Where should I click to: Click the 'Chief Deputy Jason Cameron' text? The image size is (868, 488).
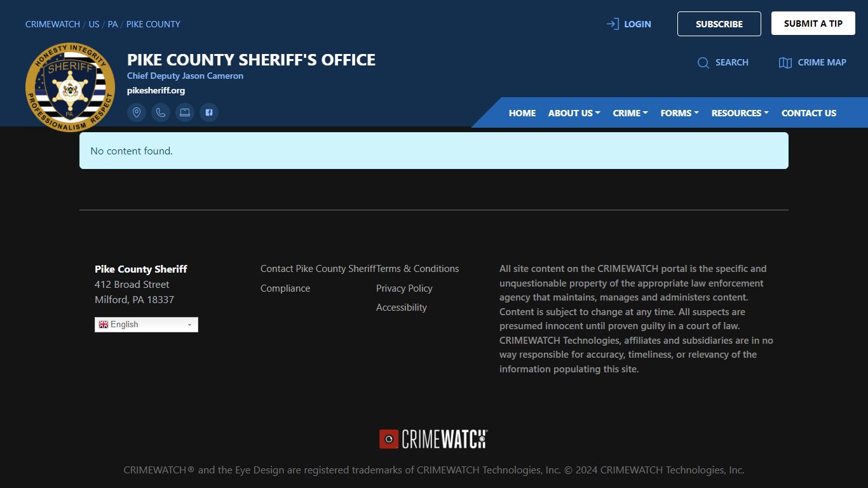185,76
